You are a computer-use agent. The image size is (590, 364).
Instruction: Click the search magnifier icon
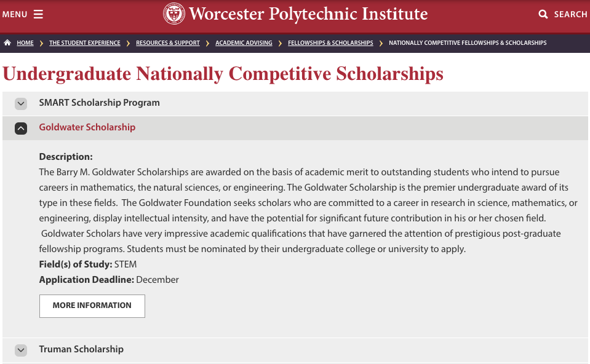tap(543, 14)
